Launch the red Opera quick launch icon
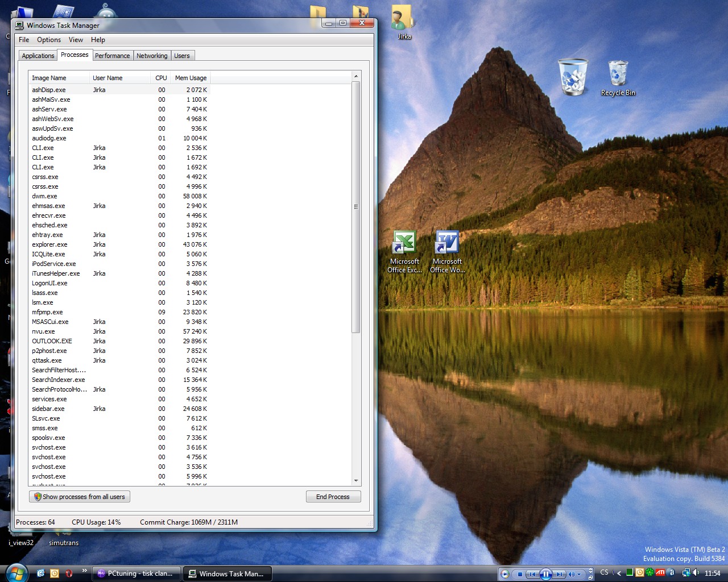728x582 pixels. pyautogui.click(x=69, y=573)
